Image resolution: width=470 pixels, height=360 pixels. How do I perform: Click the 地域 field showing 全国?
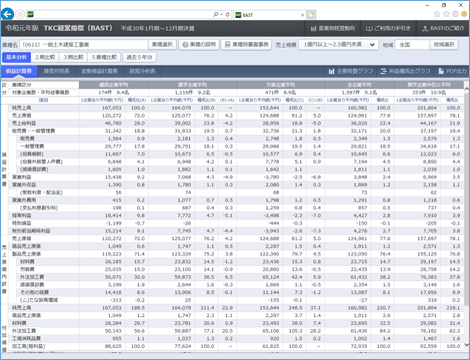(x=412, y=45)
